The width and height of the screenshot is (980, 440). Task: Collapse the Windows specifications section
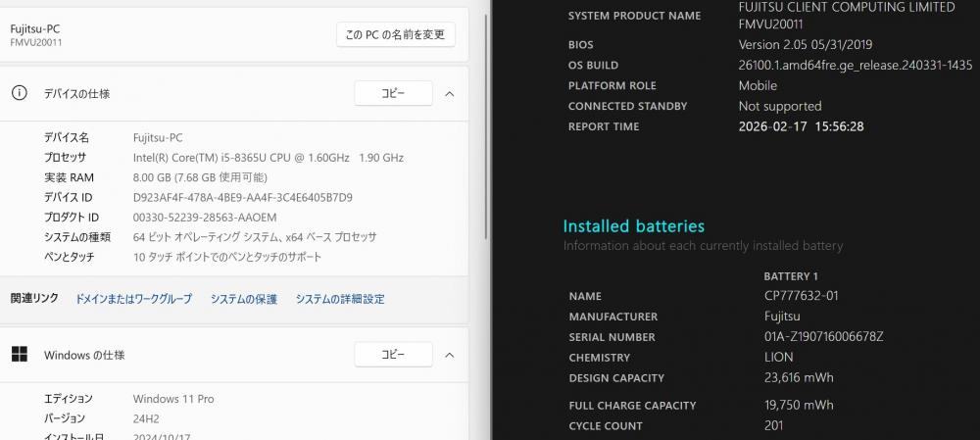[x=450, y=355]
